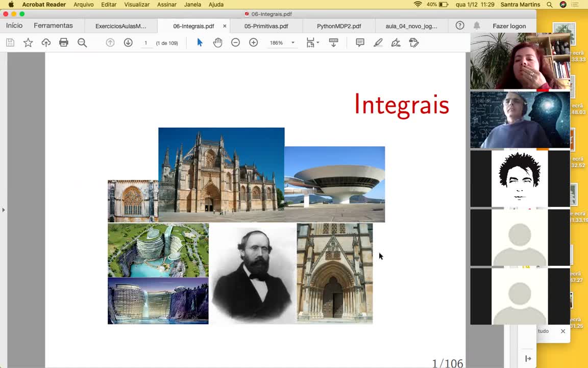The width and height of the screenshot is (588, 368).
Task: Add a comment note icon
Action: tap(360, 43)
